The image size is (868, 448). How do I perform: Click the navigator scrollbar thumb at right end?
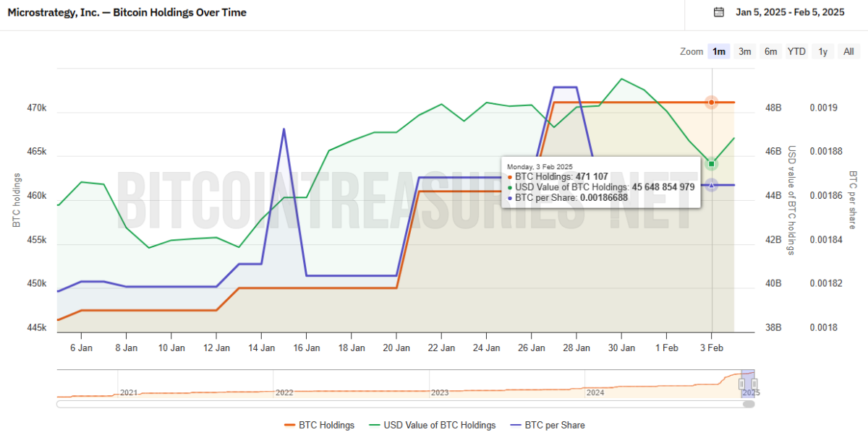(749, 404)
